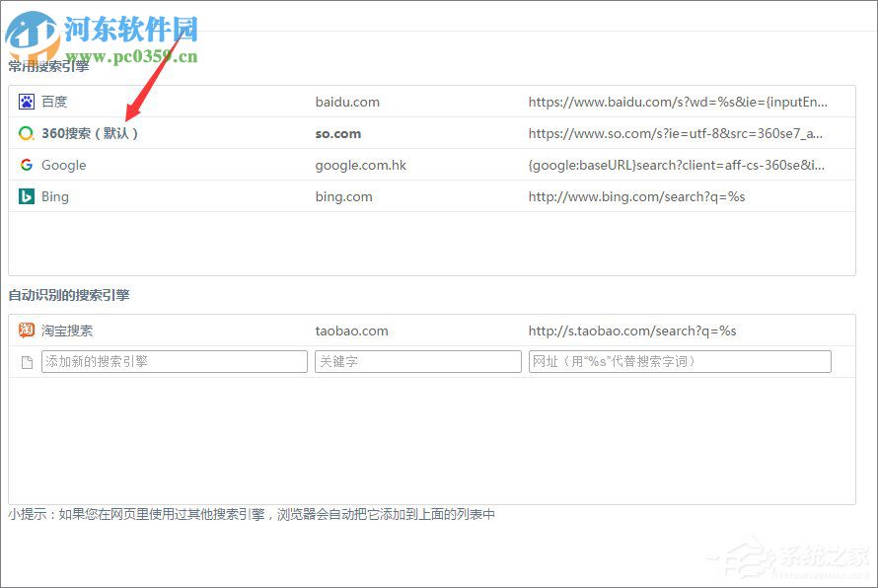Select the Bing search engine name
The height and width of the screenshot is (588, 878).
click(55, 196)
